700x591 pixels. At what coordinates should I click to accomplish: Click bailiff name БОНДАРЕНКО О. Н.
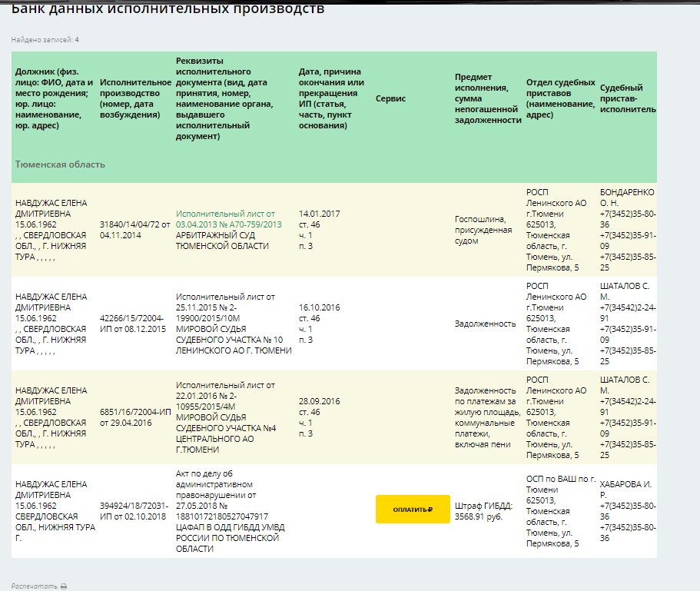click(x=627, y=198)
